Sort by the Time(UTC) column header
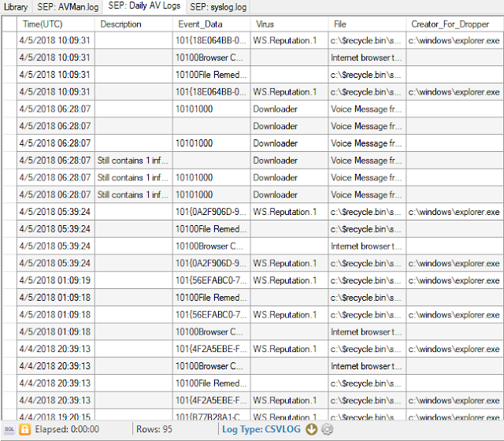The width and height of the screenshot is (504, 441). click(x=56, y=24)
